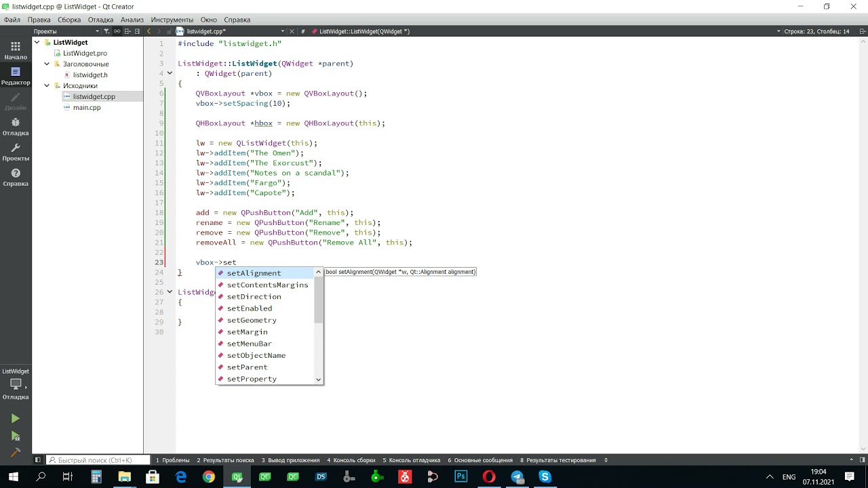Click autocomplete scroll down arrow
The image size is (868, 488).
[x=319, y=380]
